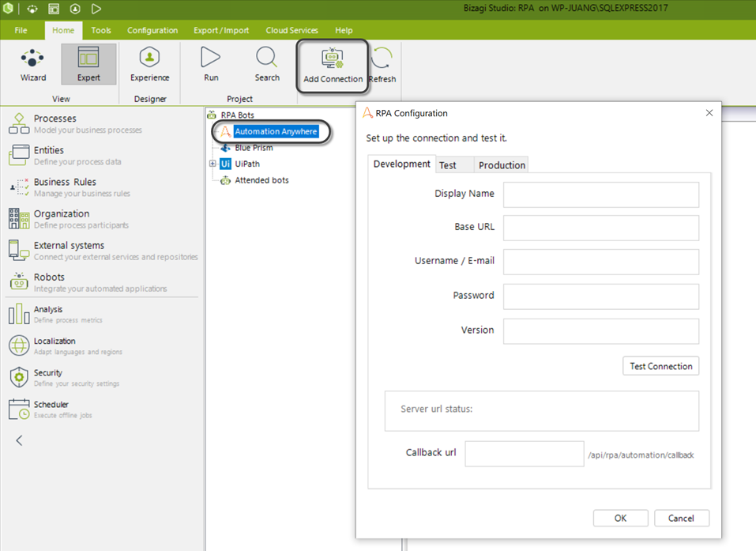Screen dimensions: 756x551
Task: Select Blue Prism in RPA Bots tree
Action: (254, 148)
